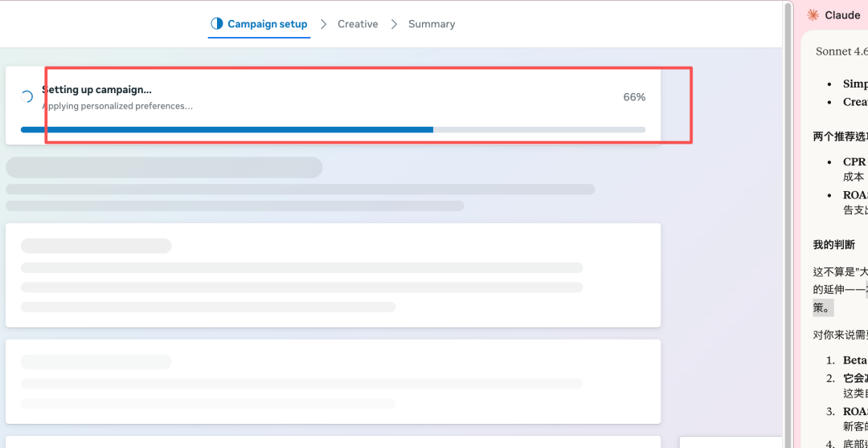This screenshot has width=868, height=448.
Task: Click the 66% progress percentage label
Action: [x=634, y=97]
